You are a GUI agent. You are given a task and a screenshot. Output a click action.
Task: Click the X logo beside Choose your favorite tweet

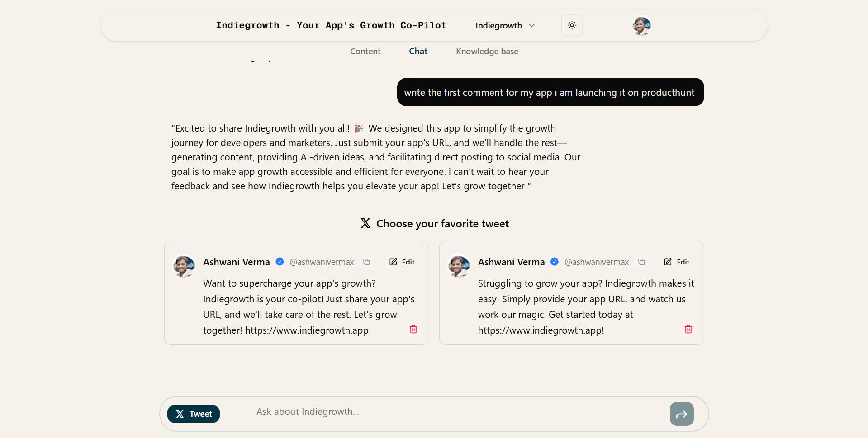pyautogui.click(x=365, y=223)
